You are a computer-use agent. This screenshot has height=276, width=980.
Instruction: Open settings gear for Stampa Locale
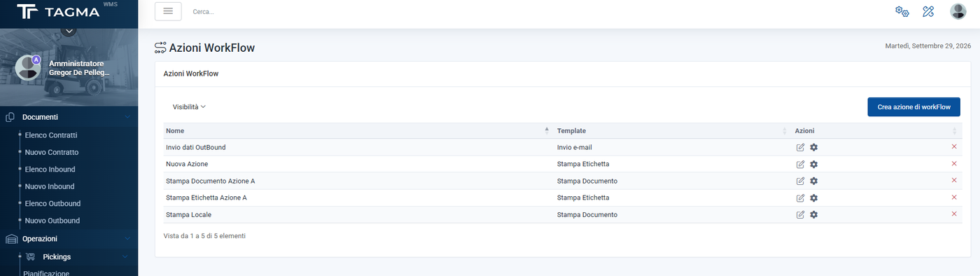813,214
